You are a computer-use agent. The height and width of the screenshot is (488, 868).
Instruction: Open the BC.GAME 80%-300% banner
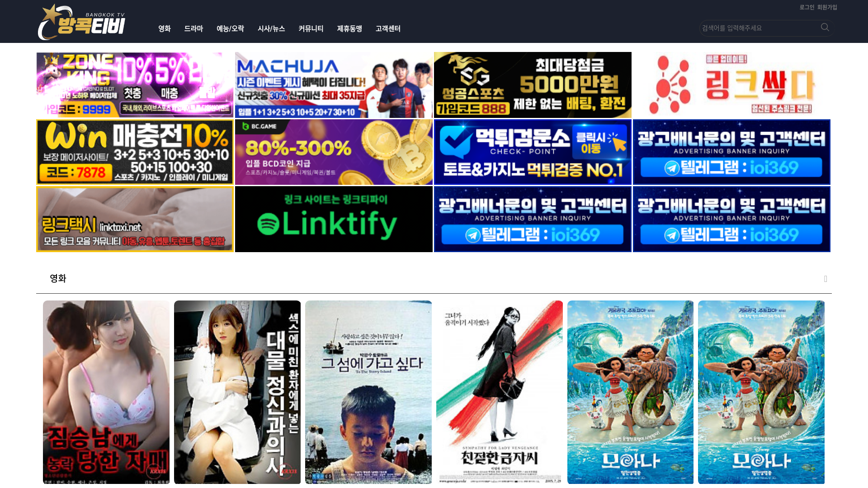pyautogui.click(x=334, y=152)
